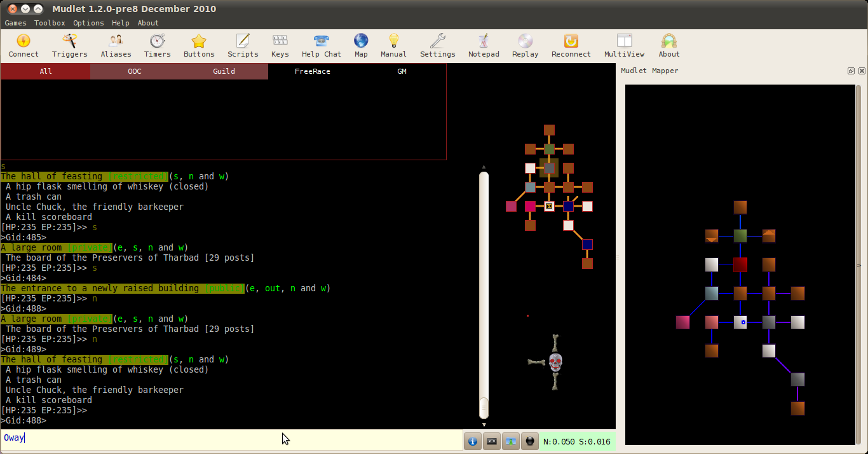The width and height of the screenshot is (868, 454).
Task: Open the Toolbox menu
Action: pyautogui.click(x=50, y=23)
